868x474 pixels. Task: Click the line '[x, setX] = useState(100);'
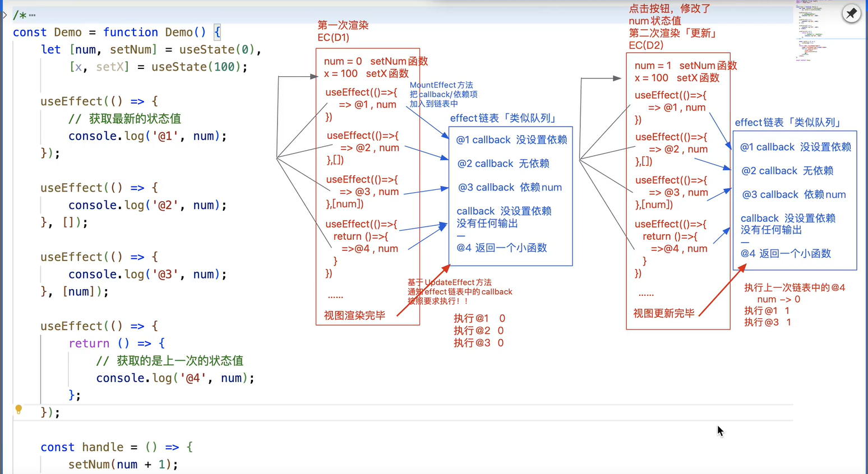[158, 67]
